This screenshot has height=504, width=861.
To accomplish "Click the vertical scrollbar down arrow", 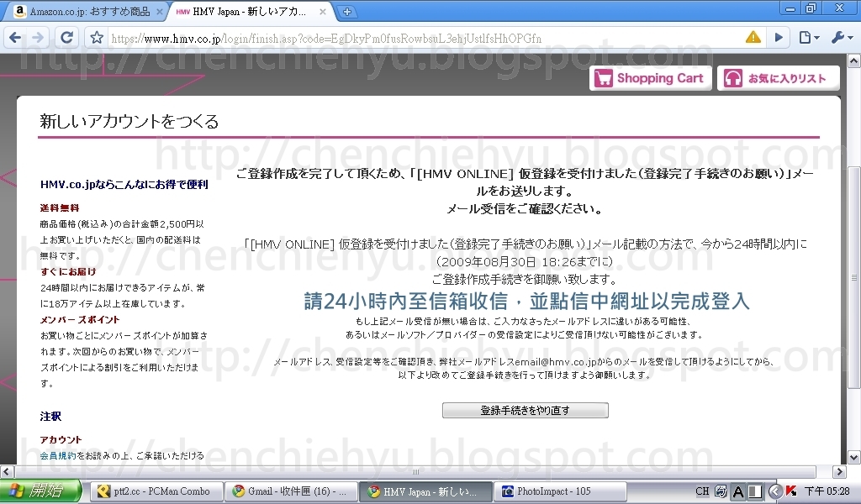I will click(x=854, y=457).
